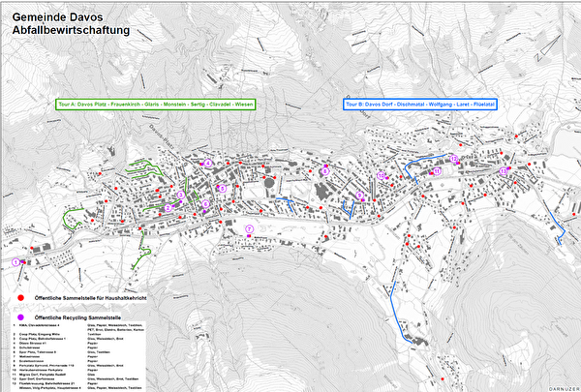Click recycling marker number 11
581x392 pixels.
(x=437, y=170)
